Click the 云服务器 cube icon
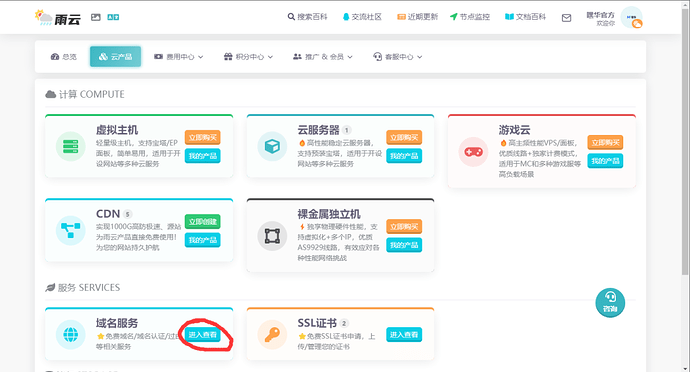This screenshot has height=372, width=690. [272, 147]
